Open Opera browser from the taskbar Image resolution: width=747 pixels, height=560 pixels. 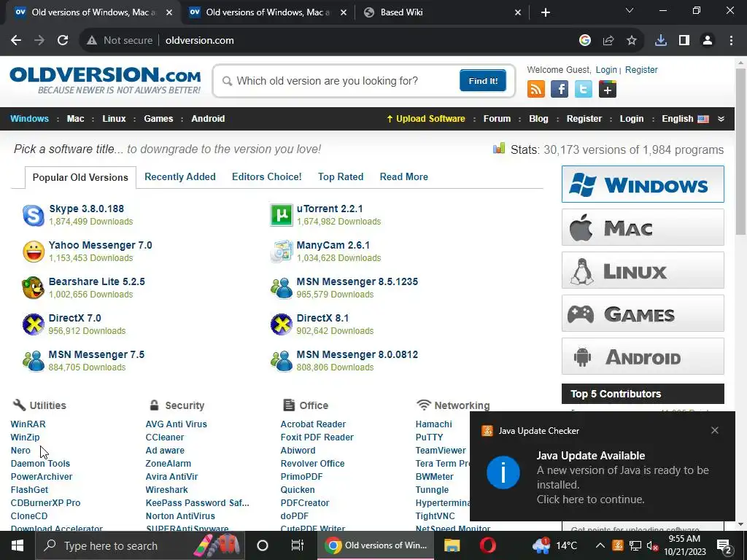click(x=488, y=545)
